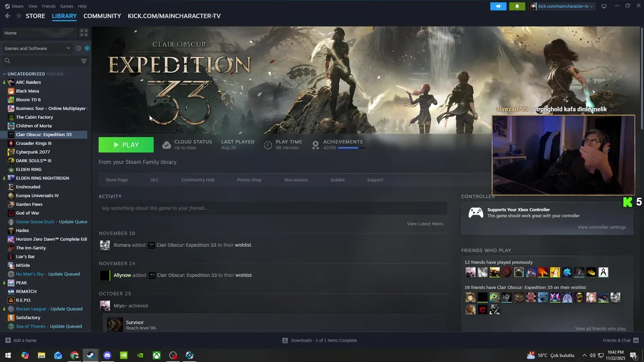Open Steam client icon in taskbar

(91, 355)
